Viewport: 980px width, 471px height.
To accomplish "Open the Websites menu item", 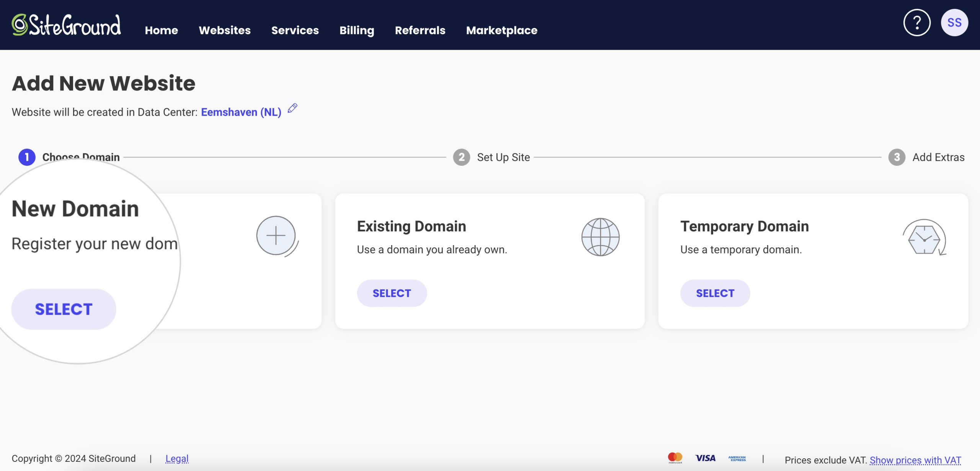I will pyautogui.click(x=225, y=29).
